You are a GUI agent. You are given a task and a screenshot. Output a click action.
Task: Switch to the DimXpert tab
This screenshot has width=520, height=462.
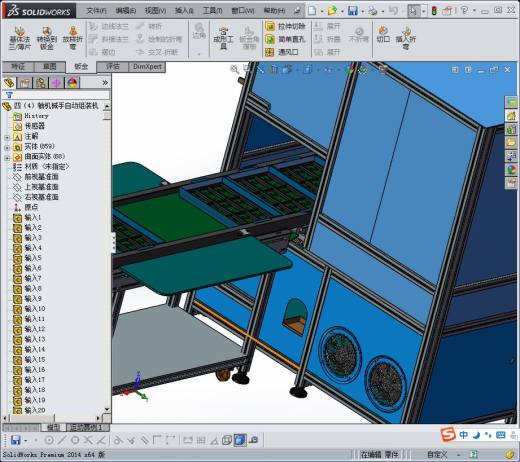[147, 67]
